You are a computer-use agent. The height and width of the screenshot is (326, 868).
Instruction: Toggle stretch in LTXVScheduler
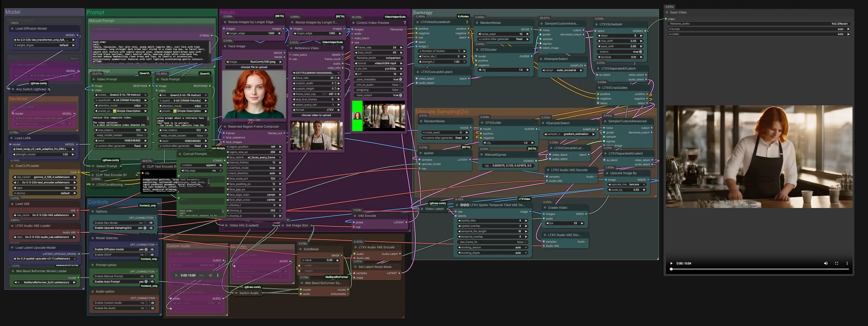(641, 52)
